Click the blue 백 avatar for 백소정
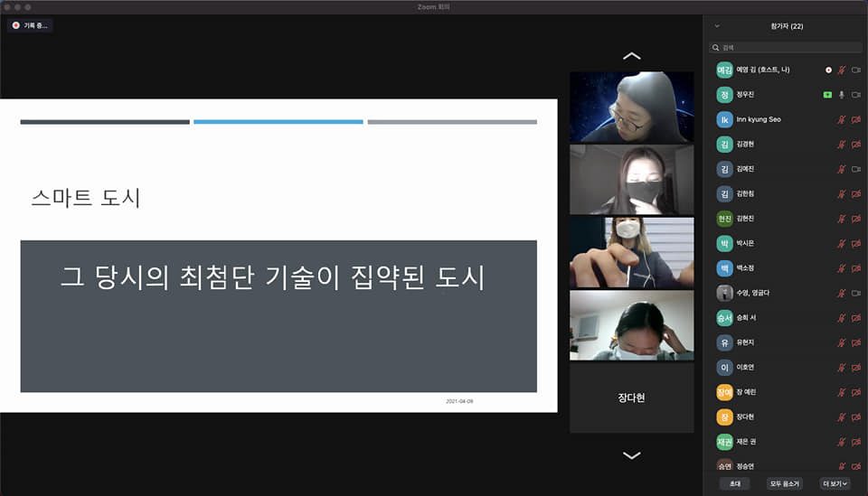 pyautogui.click(x=724, y=268)
